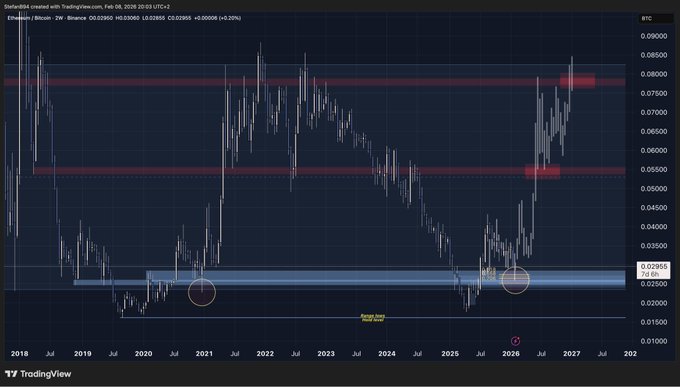Select the bright red box near 0.08000
The image size is (680, 387).
tap(577, 81)
